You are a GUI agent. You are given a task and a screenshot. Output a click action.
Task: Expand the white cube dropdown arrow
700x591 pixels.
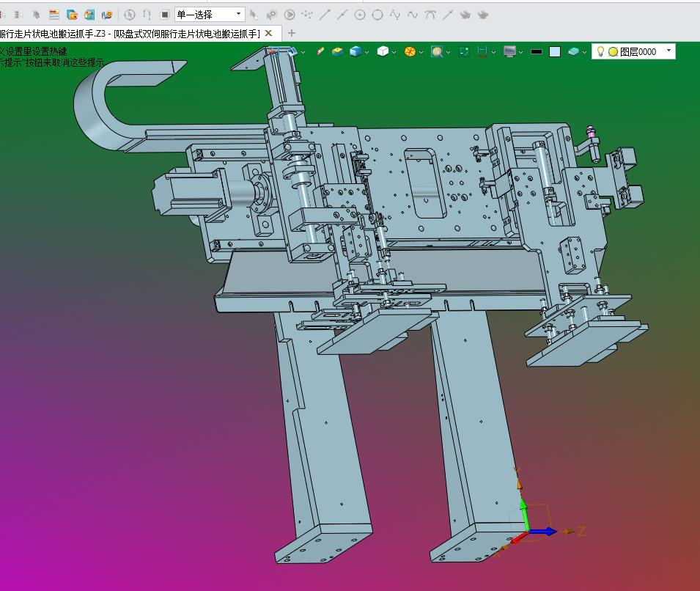[394, 52]
